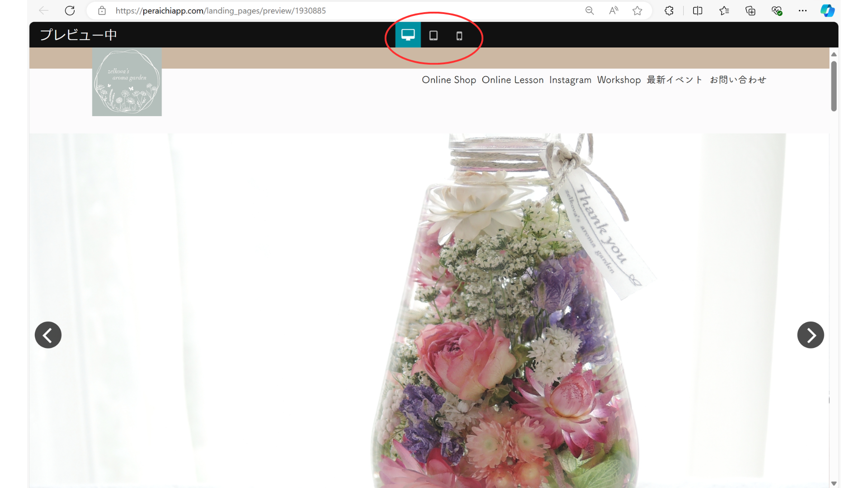Toggle mobile layout preview display
The height and width of the screenshot is (488, 868).
(460, 36)
